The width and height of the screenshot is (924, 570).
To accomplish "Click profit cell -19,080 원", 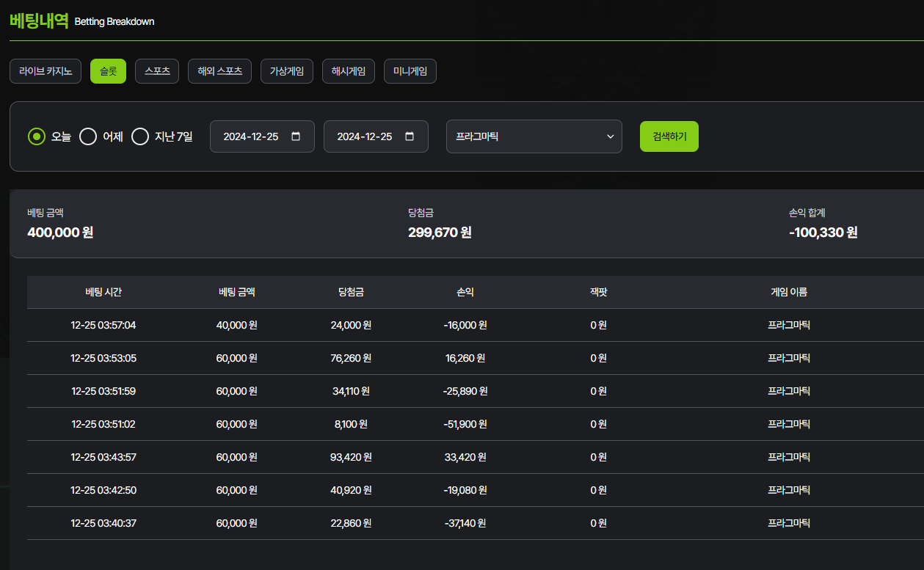I will tap(465, 490).
